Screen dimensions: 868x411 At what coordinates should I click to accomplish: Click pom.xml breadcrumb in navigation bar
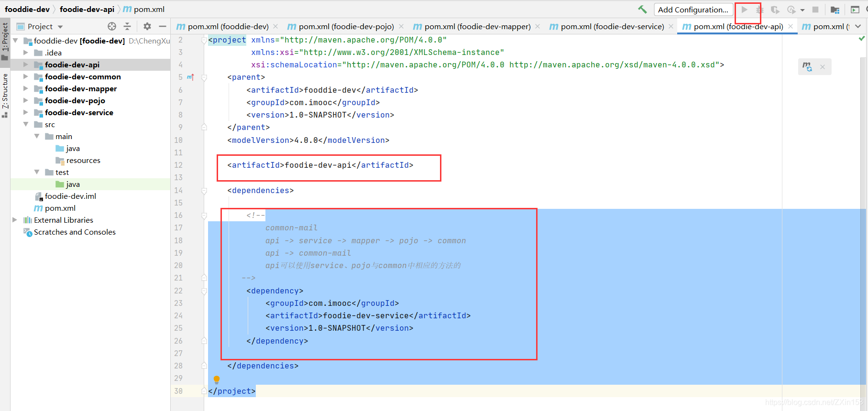(144, 9)
